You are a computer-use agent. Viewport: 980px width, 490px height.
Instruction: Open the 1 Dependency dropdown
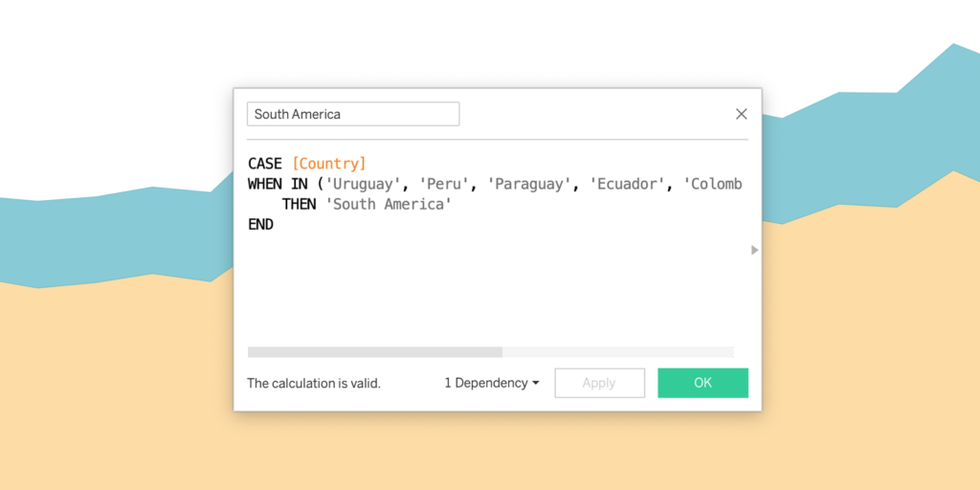point(492,383)
